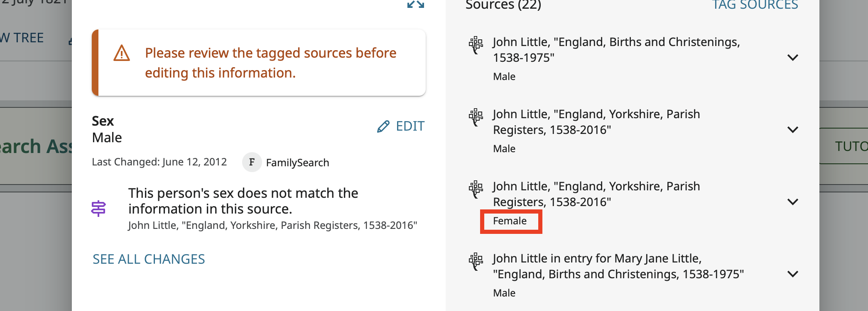This screenshot has height=311, width=868.
Task: Open SEE ALL CHANGES
Action: click(149, 259)
